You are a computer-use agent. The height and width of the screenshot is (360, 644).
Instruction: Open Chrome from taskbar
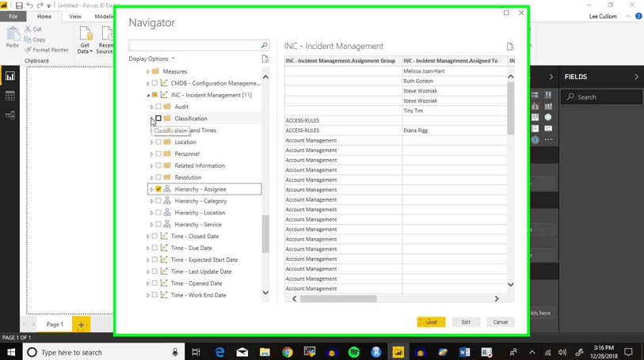[287, 352]
